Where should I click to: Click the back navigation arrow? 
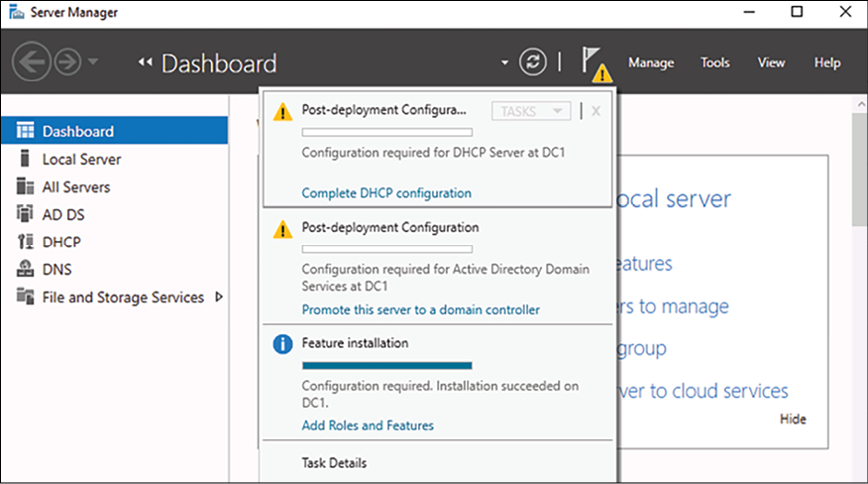pos(31,61)
